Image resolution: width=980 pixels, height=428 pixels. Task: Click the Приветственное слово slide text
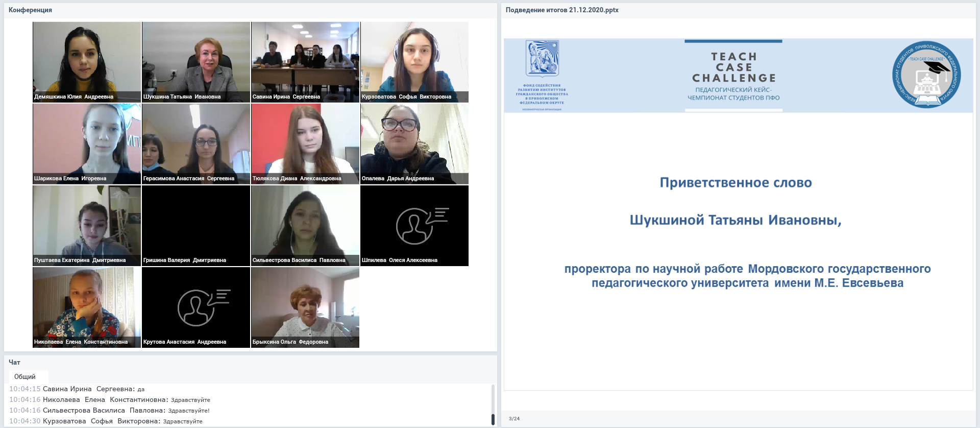coord(736,182)
